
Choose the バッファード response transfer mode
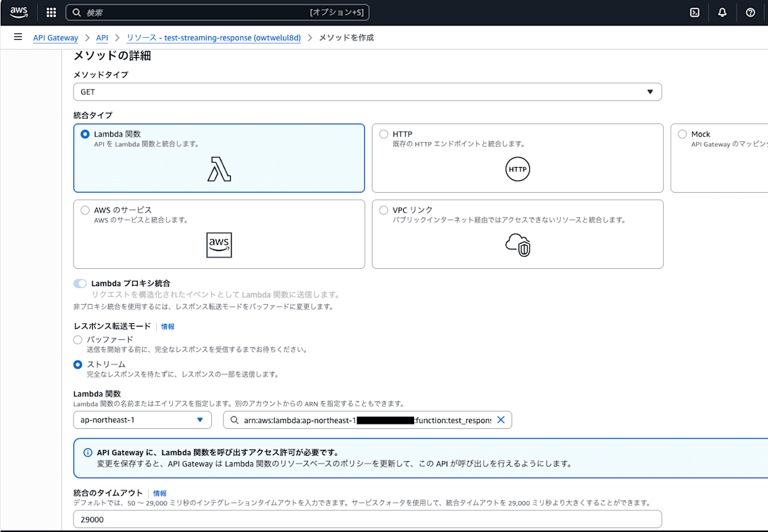click(78, 339)
